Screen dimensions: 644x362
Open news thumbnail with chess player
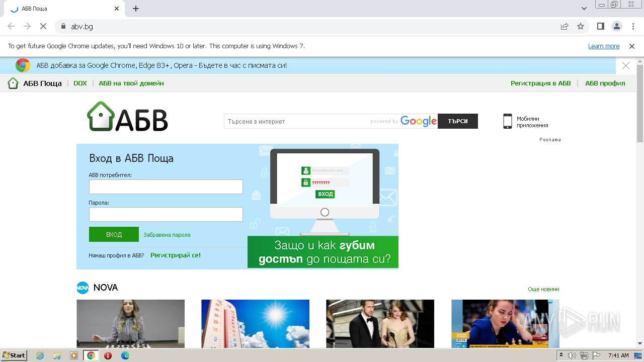point(505,324)
